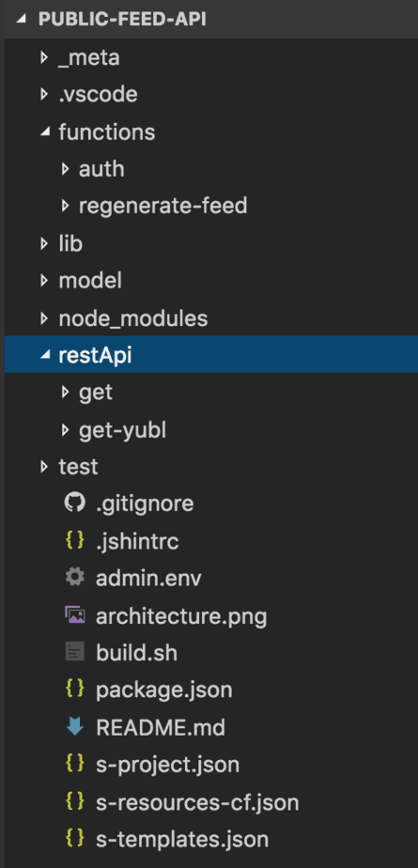Expand the _meta folder arrow

tap(45, 57)
